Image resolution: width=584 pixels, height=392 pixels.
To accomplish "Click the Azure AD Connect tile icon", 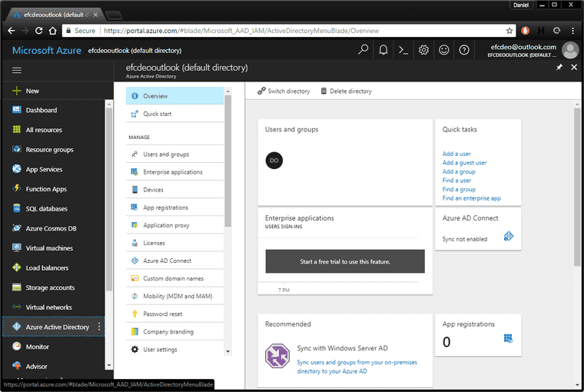I will click(509, 236).
